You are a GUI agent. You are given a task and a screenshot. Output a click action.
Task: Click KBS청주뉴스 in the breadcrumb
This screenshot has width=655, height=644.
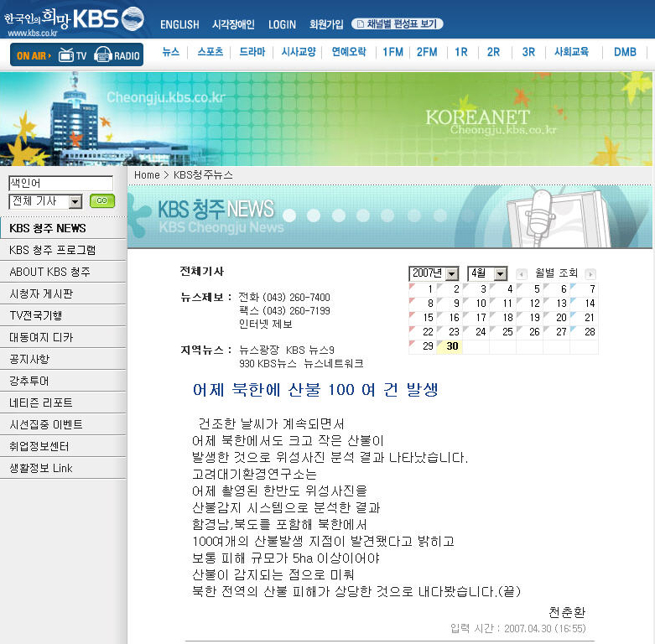tap(203, 175)
